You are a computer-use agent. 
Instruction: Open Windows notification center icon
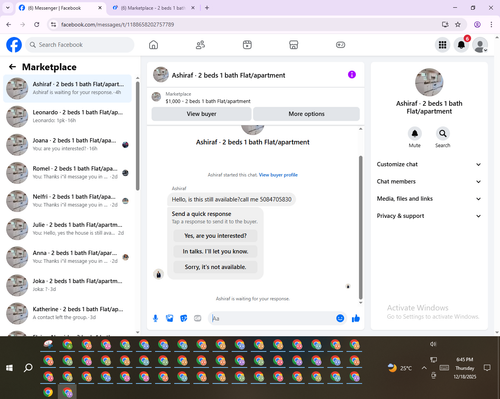click(487, 368)
